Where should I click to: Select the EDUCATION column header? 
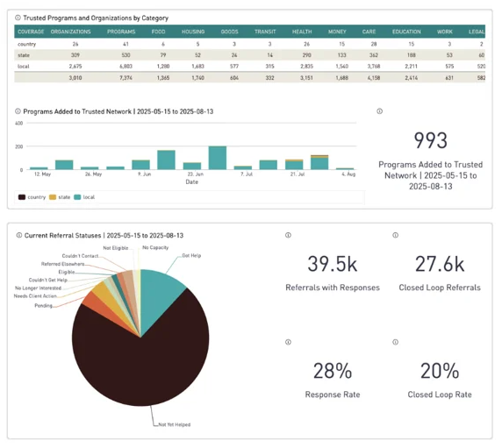pos(406,32)
